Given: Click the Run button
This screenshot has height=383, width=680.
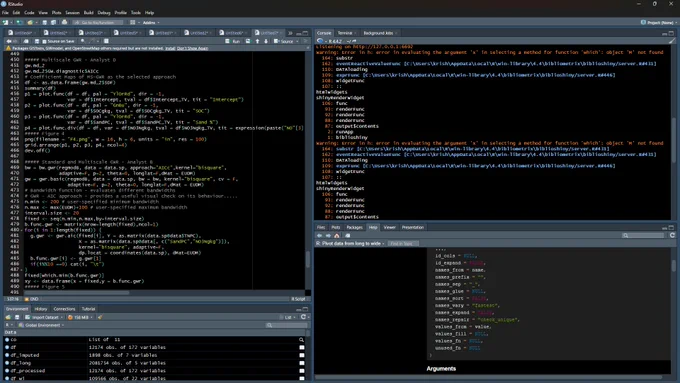Looking at the screenshot, I should coord(233,41).
